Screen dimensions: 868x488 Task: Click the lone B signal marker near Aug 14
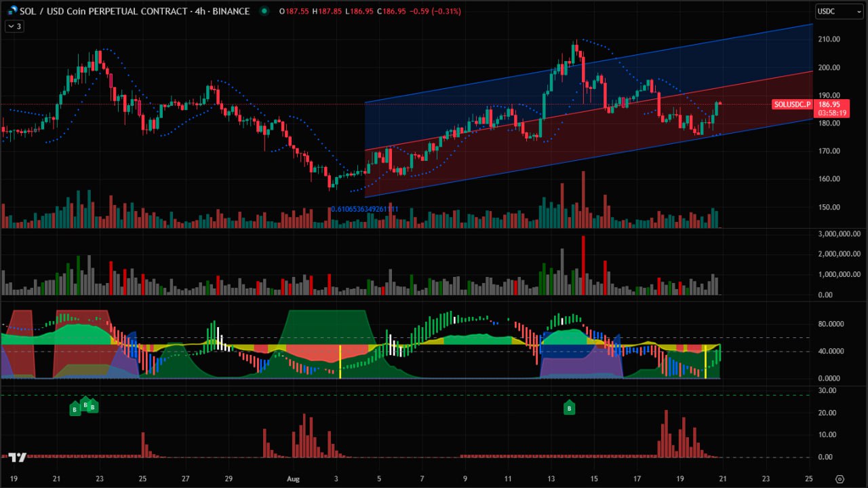570,407
